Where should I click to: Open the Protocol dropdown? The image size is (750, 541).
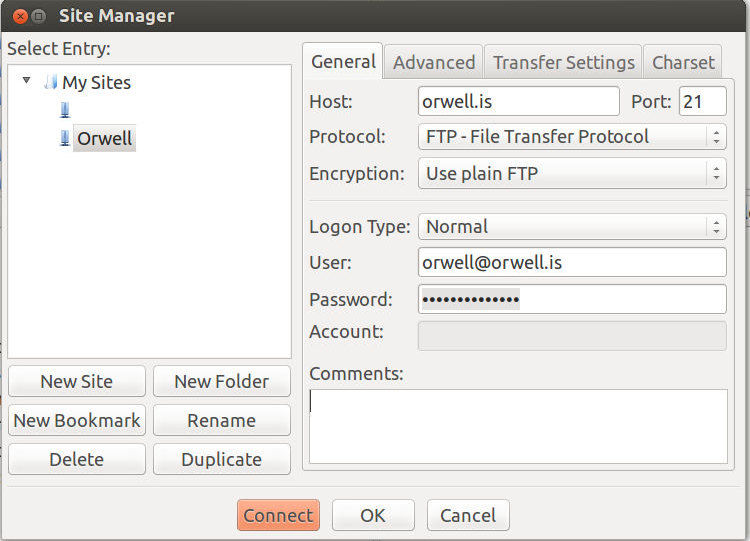point(571,137)
